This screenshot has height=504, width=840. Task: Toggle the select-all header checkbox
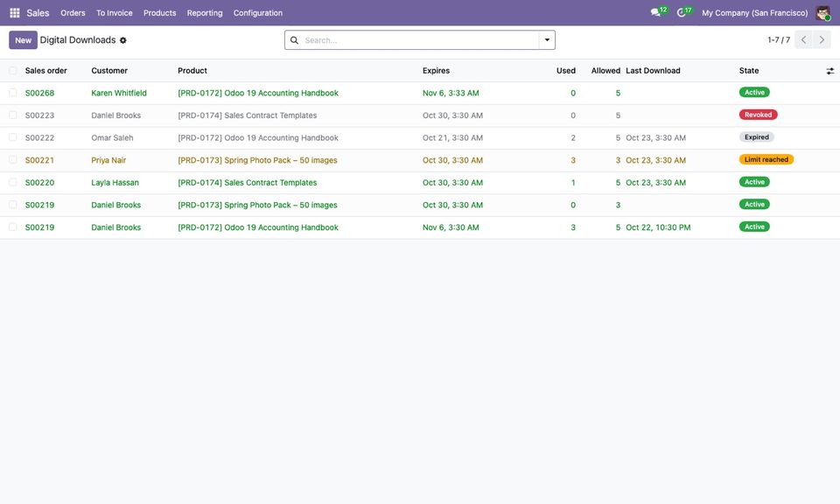(x=13, y=71)
